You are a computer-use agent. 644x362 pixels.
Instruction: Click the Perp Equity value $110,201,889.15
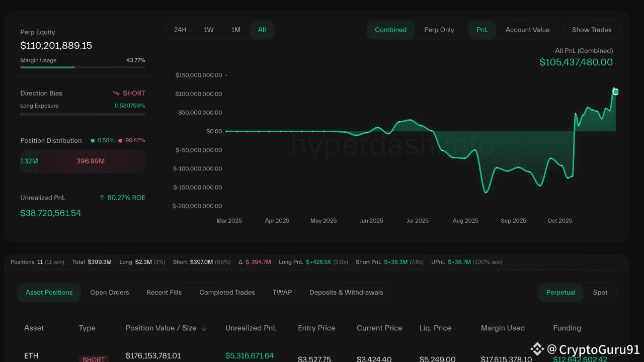(x=56, y=46)
